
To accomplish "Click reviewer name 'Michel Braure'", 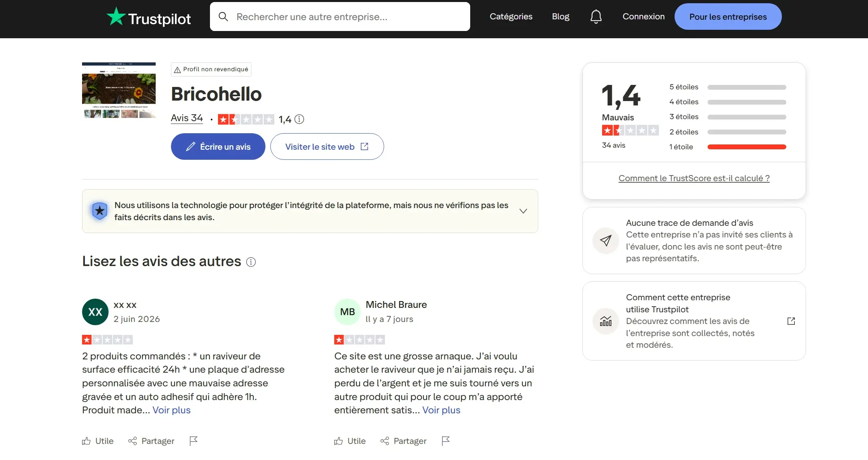I will pyautogui.click(x=396, y=305).
